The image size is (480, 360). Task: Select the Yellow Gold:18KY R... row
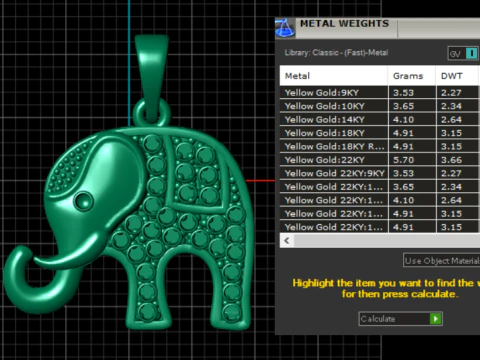coord(379,146)
